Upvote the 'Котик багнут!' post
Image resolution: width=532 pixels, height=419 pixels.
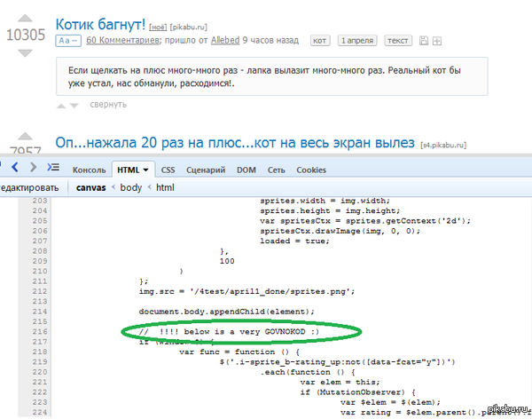tap(26, 16)
